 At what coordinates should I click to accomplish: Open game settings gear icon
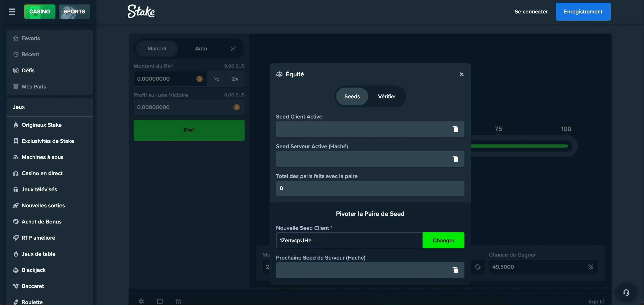(141, 301)
